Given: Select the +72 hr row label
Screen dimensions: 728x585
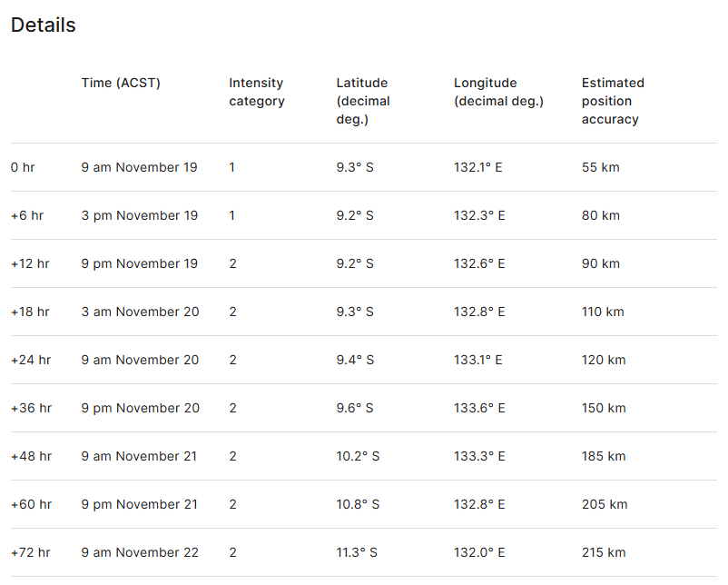Looking at the screenshot, I should point(31,552).
